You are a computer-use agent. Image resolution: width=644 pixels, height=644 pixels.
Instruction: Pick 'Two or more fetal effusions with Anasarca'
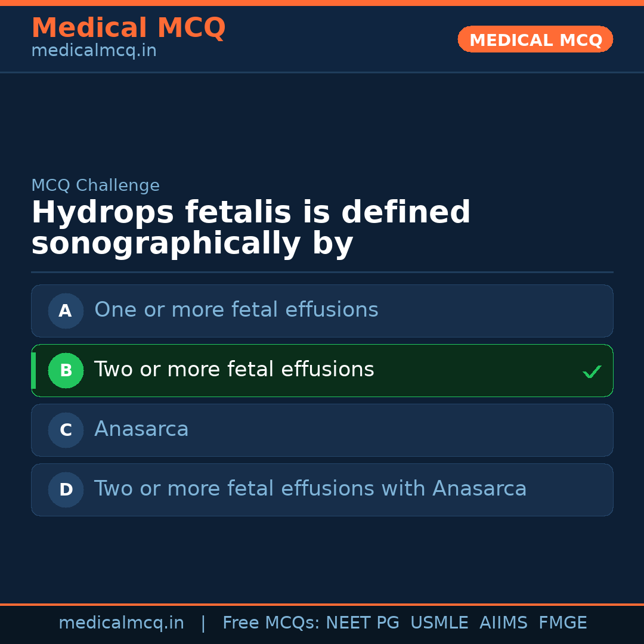[310, 489]
